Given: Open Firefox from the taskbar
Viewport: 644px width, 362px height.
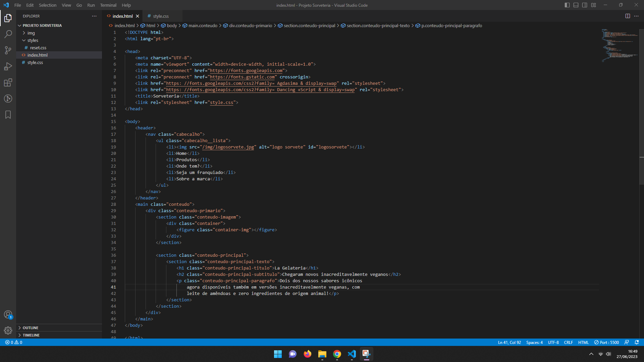Looking at the screenshot, I should (307, 354).
